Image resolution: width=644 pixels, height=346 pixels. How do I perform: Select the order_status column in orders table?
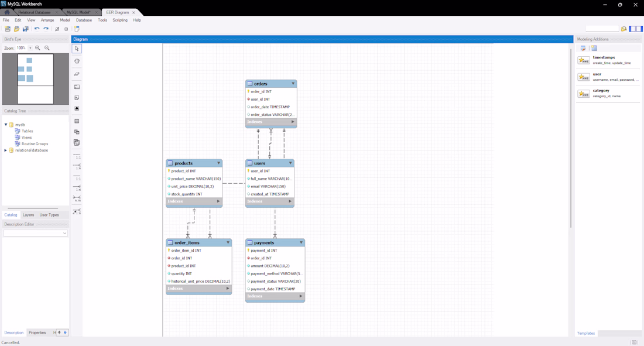pos(271,115)
